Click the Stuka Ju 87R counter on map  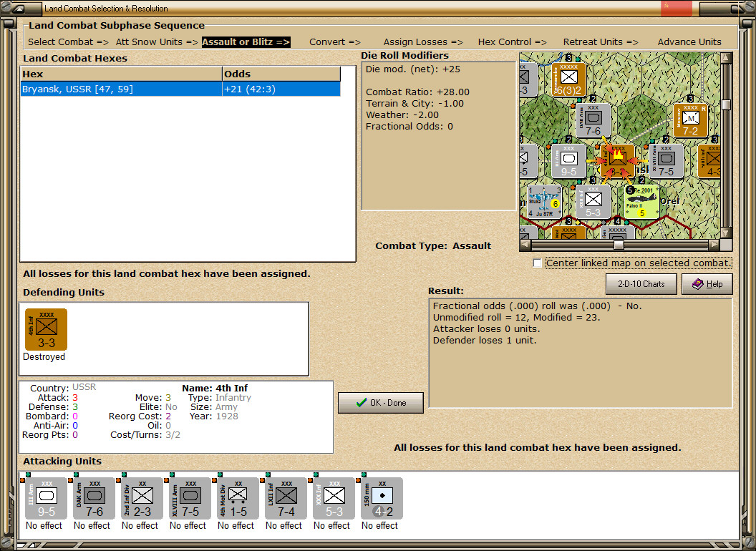[x=545, y=202]
